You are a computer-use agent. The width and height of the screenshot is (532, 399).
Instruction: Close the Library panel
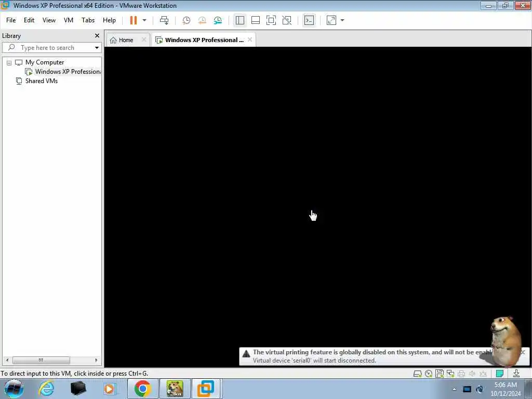(97, 36)
